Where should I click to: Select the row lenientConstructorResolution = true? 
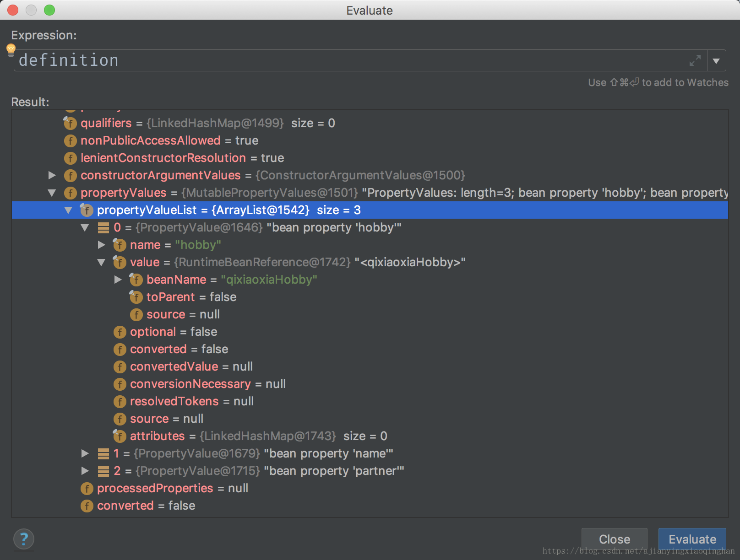(x=370, y=158)
